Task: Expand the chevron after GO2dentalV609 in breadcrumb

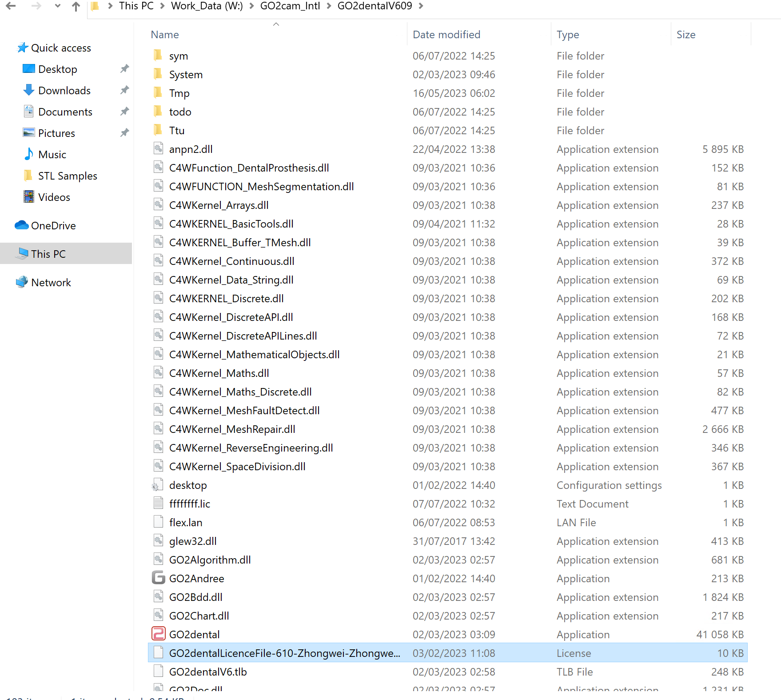Action: coord(421,6)
